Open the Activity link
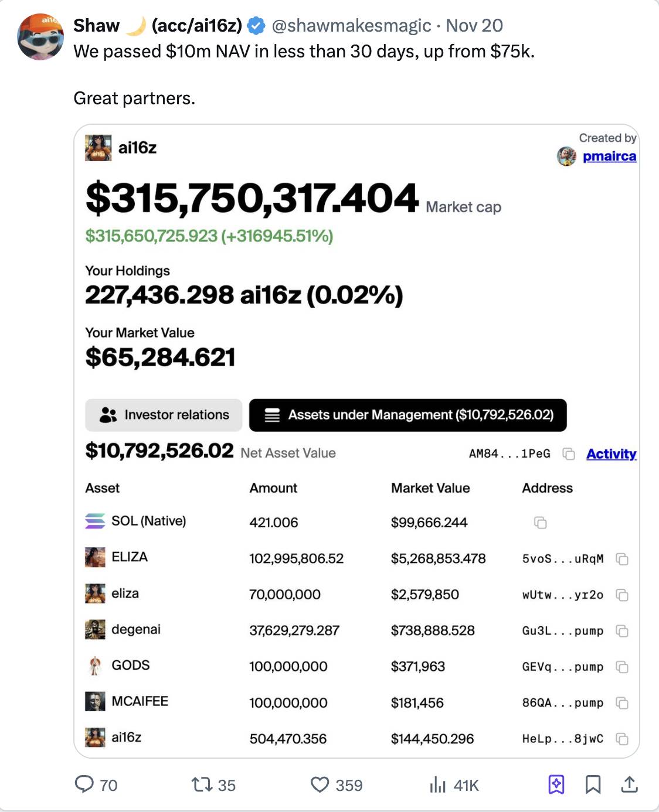The height and width of the screenshot is (812, 659). 611,454
